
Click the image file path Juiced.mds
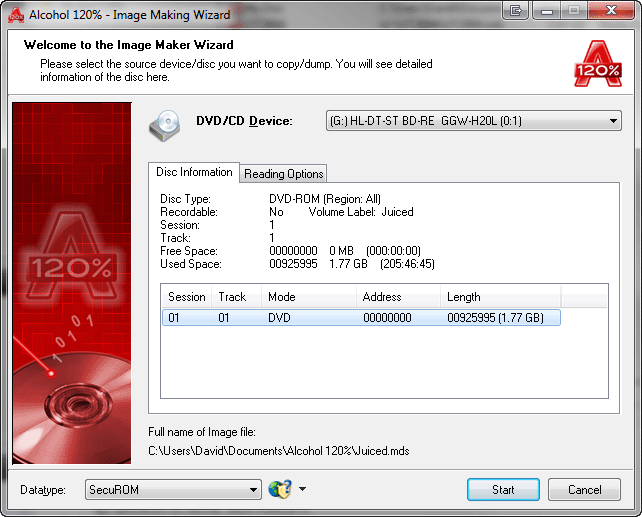coord(279,451)
